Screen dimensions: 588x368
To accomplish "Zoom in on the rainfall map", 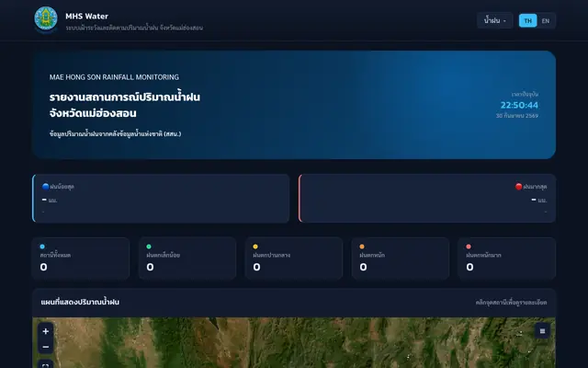I will [x=45, y=331].
